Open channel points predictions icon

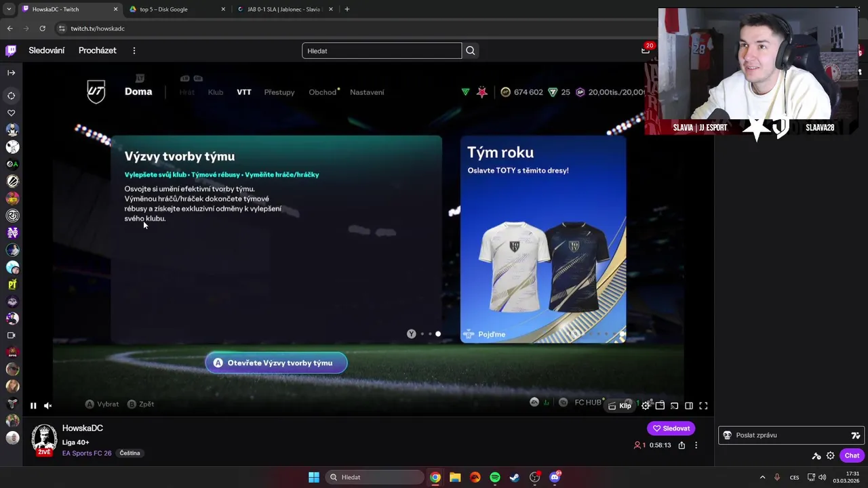tap(816, 455)
